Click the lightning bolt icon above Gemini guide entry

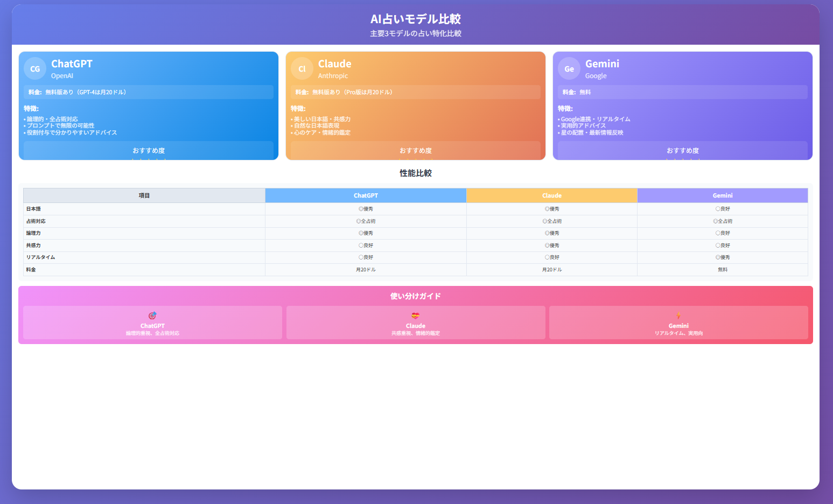678,317
